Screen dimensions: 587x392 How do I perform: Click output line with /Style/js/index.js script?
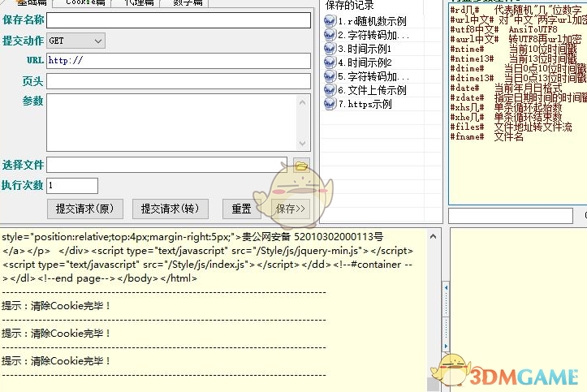click(207, 265)
